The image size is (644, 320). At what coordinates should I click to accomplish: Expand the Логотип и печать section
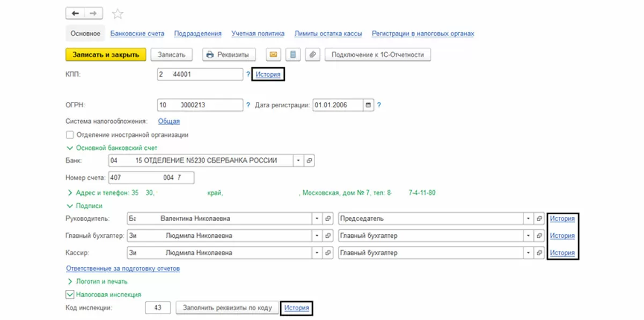[70, 281]
